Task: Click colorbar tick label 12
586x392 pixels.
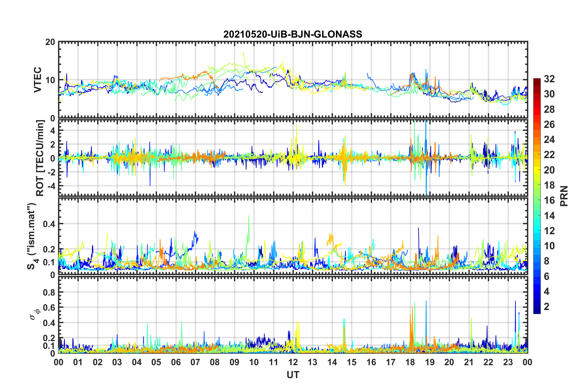Action: coord(549,231)
